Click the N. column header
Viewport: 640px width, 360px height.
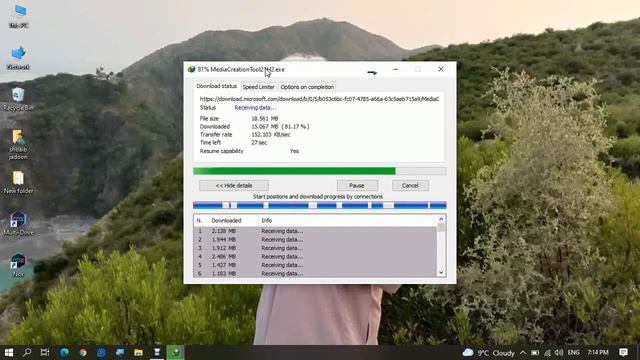click(x=200, y=220)
